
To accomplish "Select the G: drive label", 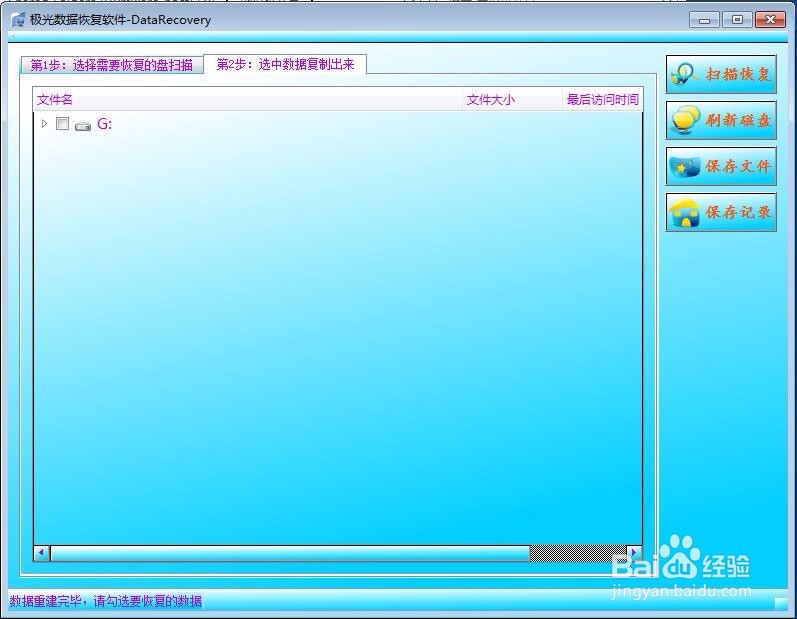I will [x=104, y=124].
